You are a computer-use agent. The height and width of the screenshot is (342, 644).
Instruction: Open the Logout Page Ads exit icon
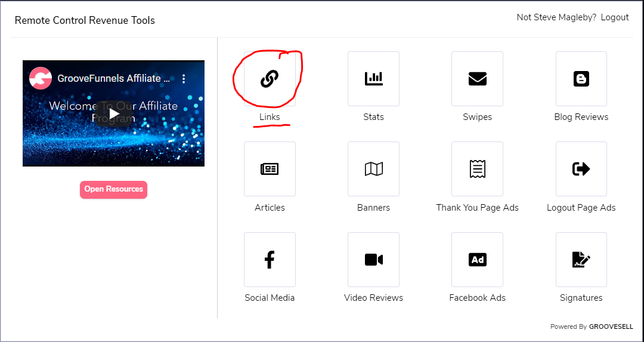[581, 169]
